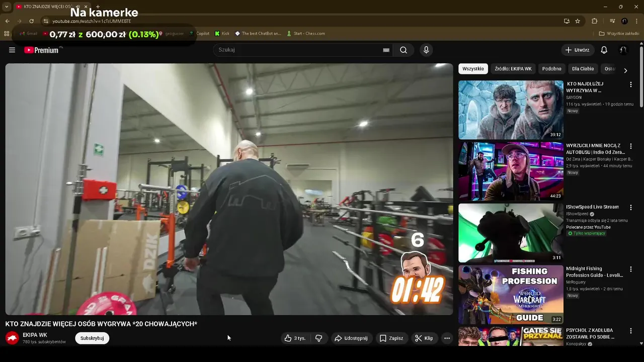This screenshot has width=644, height=362.
Task: Open the on-screen keyboard in search box
Action: click(386, 50)
